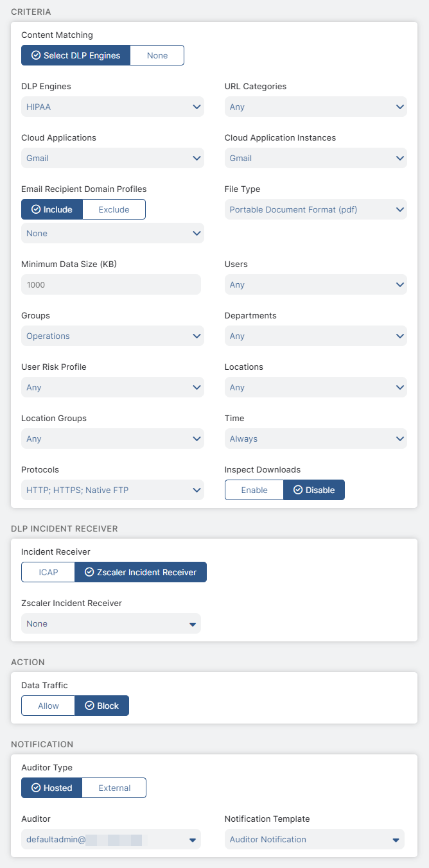The image size is (429, 868).
Task: Open the Time dropdown set to Always
Action: point(315,438)
